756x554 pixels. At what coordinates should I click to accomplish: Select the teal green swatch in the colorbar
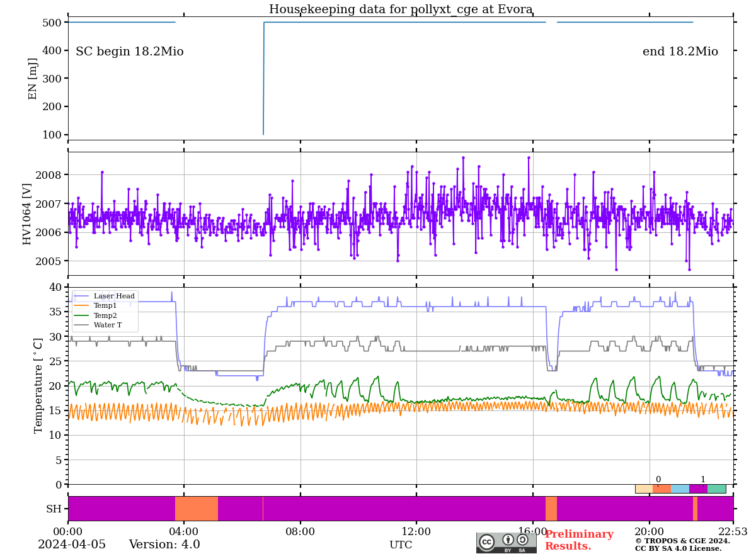pos(716,489)
